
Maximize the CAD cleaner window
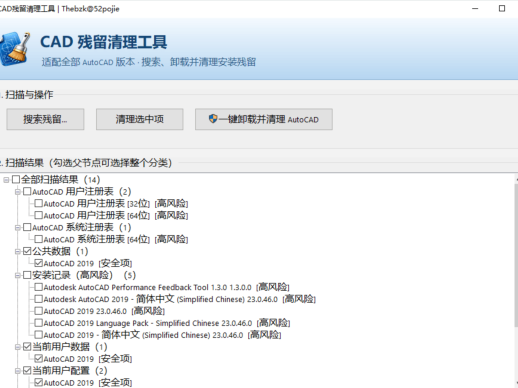502,9
